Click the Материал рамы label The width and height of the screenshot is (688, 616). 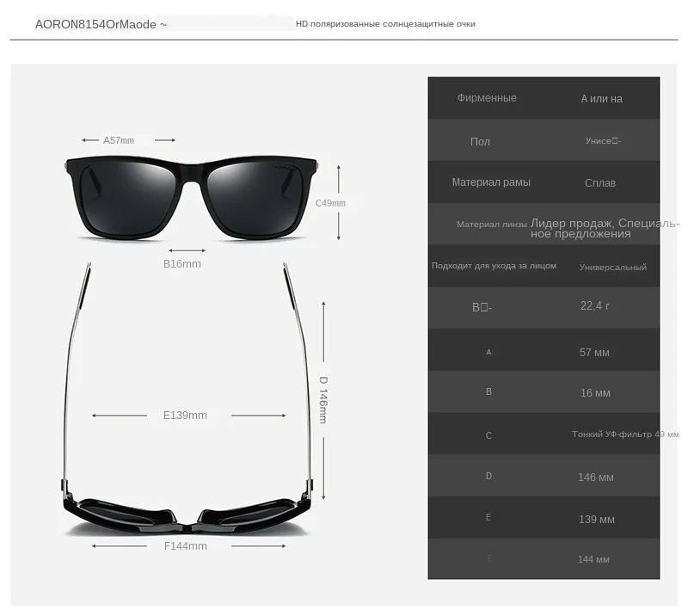[491, 182]
